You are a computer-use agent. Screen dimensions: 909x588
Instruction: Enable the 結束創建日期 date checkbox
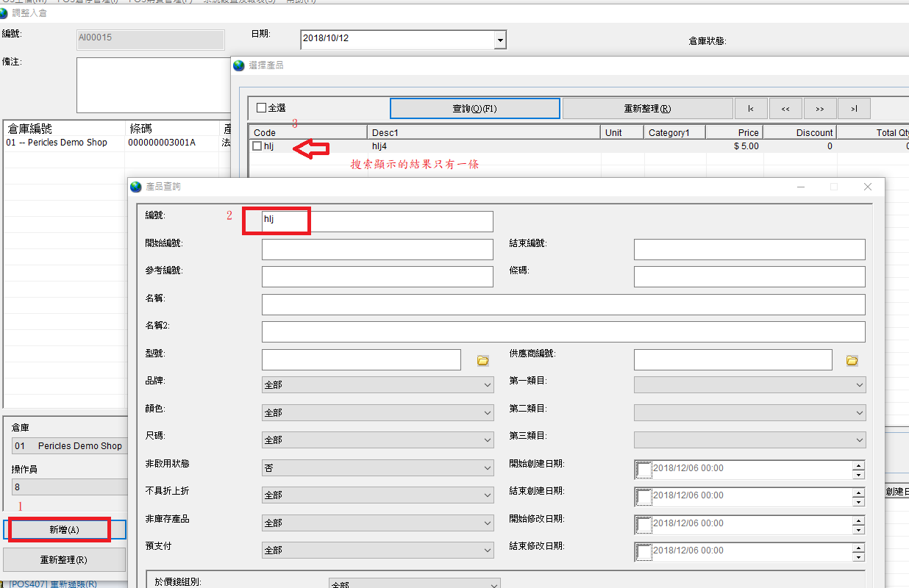click(644, 496)
